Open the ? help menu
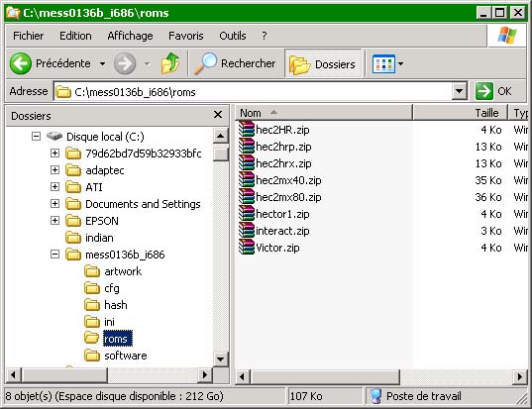 pos(265,36)
